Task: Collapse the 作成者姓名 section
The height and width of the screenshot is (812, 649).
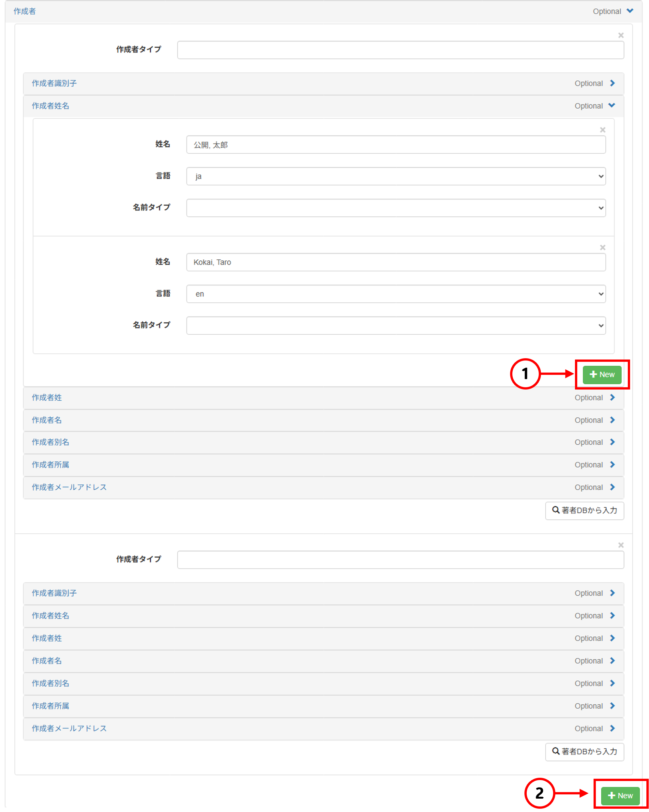Action: point(613,106)
